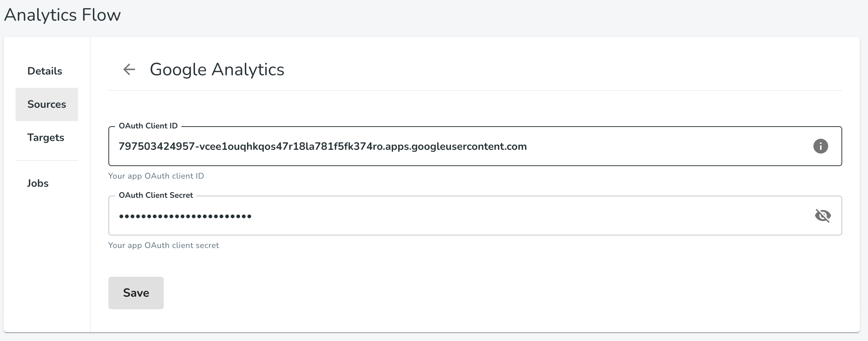Click the sidebar divider line above Jobs
The height and width of the screenshot is (341, 868).
47,161
